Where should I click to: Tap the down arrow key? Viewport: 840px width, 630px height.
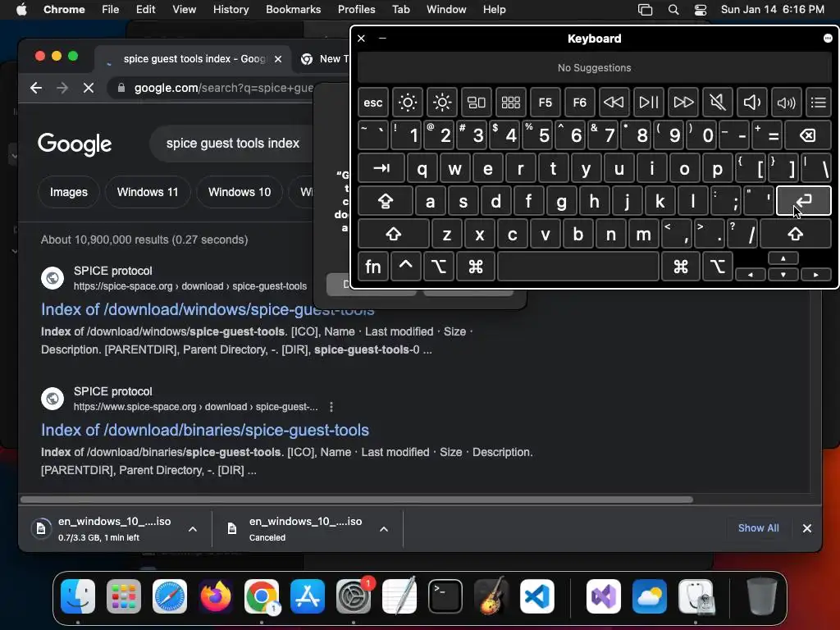coord(783,275)
